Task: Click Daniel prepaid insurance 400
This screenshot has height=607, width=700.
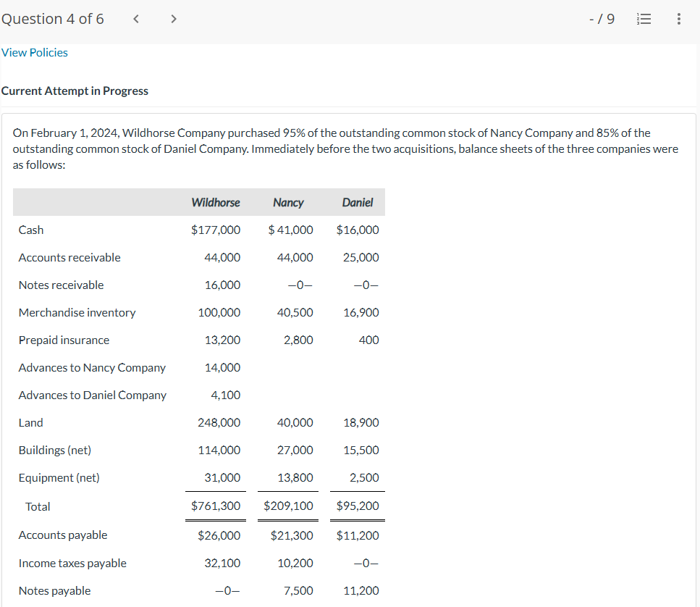Action: coord(368,340)
